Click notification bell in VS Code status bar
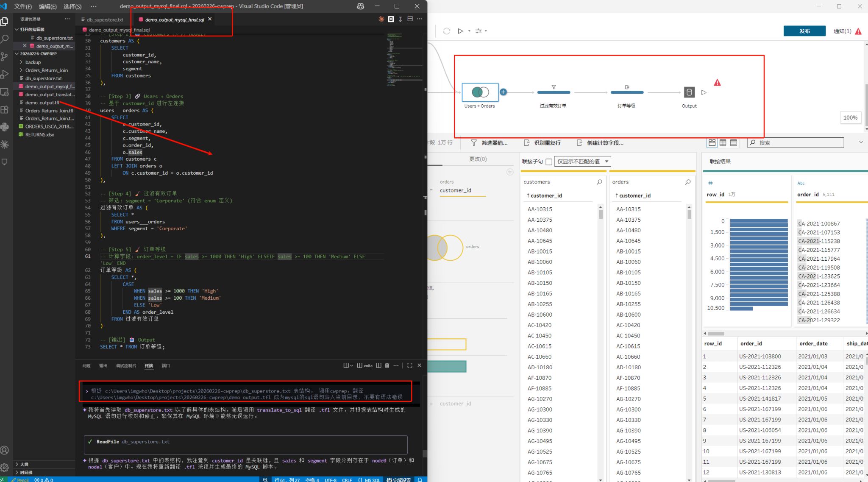Image resolution: width=868 pixels, height=482 pixels. pyautogui.click(x=420, y=479)
